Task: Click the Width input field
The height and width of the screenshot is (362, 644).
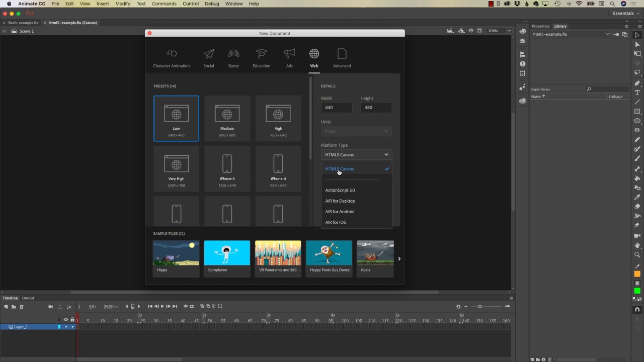Action: pos(337,108)
